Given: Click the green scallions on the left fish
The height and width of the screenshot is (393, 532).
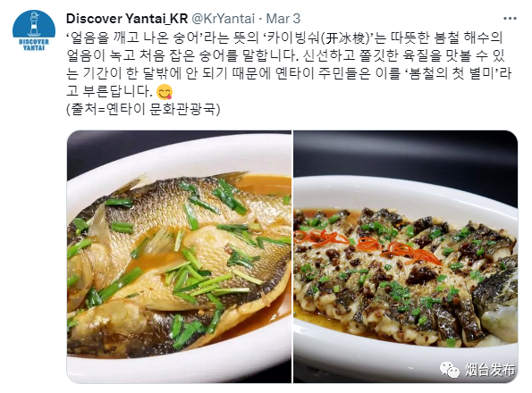Looking at the screenshot, I should 190,271.
